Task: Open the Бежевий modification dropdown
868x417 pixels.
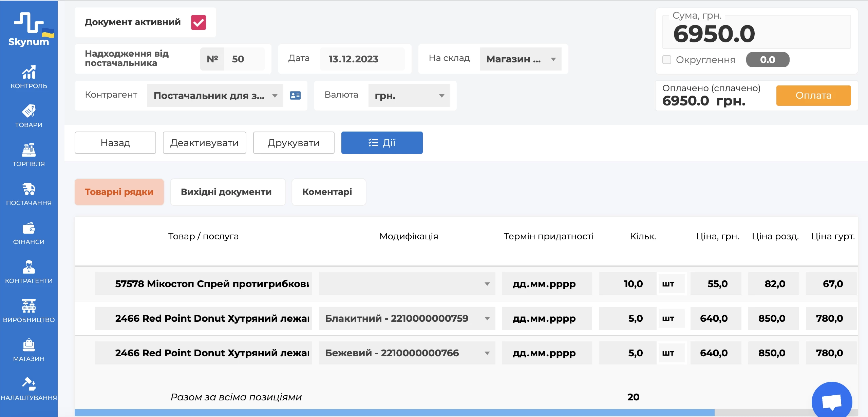Action: (407, 353)
